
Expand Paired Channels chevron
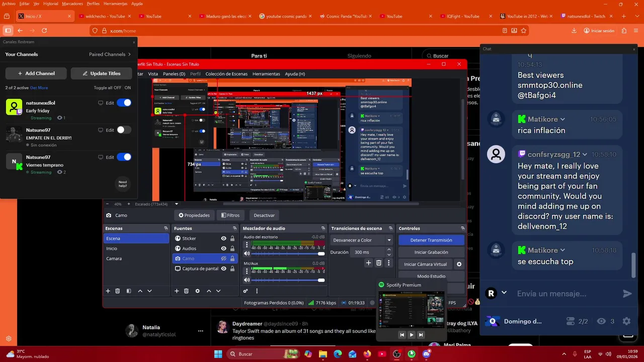coord(129,54)
